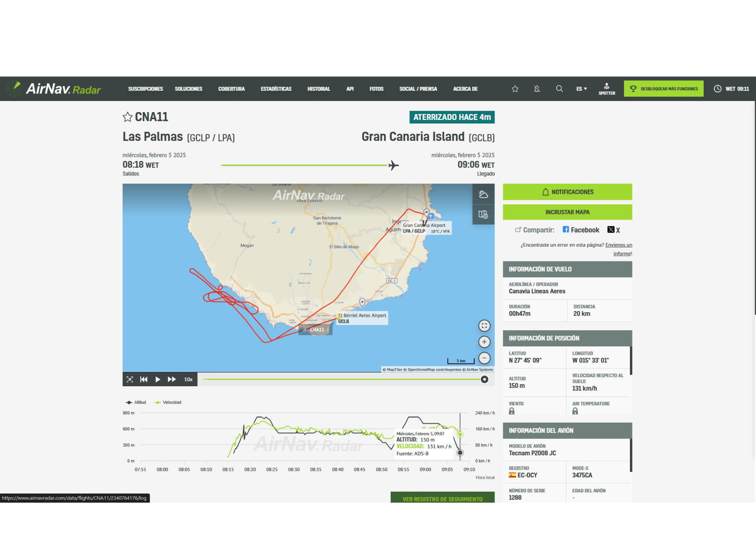Click the map fullscreen button
756x535 pixels.
pyautogui.click(x=484, y=326)
